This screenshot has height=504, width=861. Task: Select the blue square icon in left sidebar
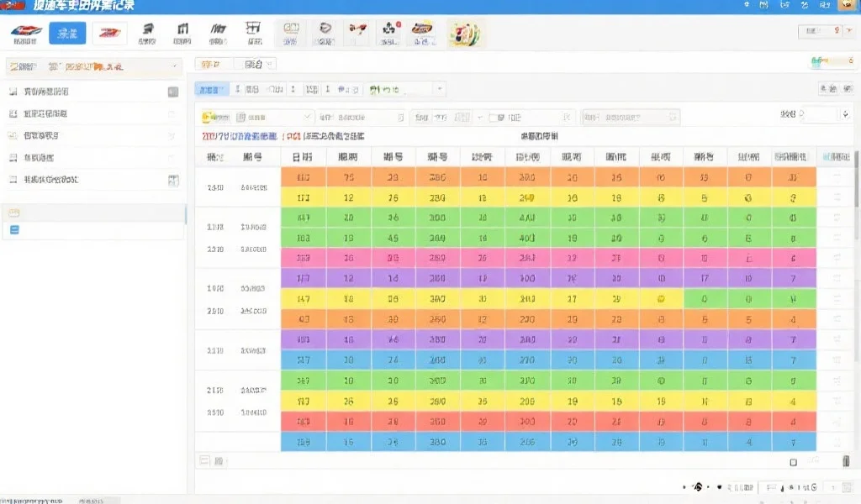pos(13,229)
